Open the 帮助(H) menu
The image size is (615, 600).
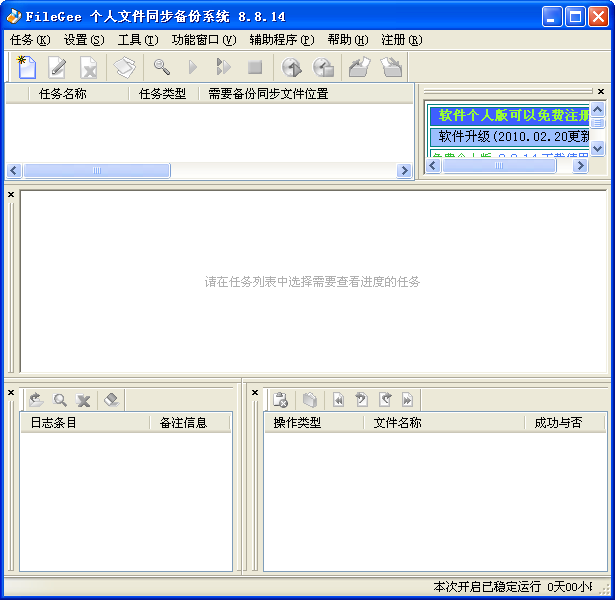point(348,40)
